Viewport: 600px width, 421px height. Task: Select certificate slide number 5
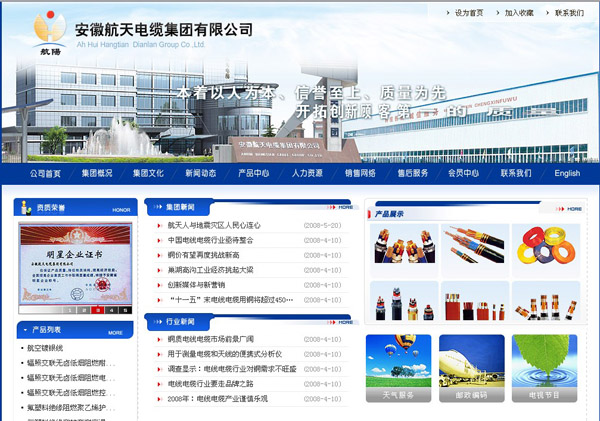tap(126, 310)
